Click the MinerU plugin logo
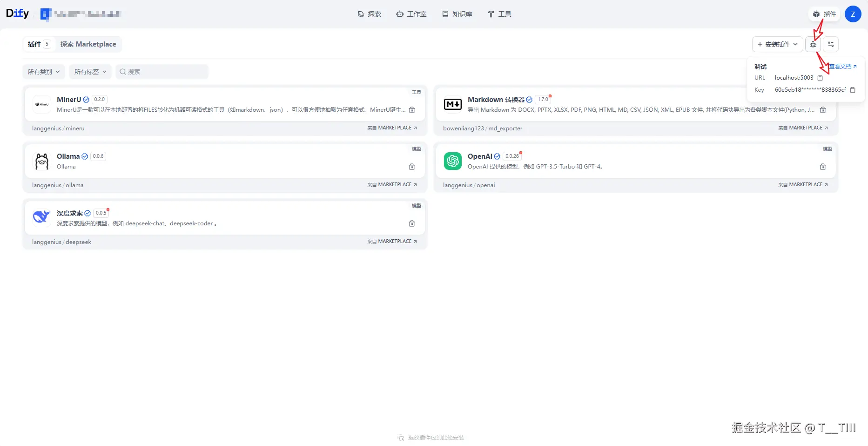 (x=42, y=104)
